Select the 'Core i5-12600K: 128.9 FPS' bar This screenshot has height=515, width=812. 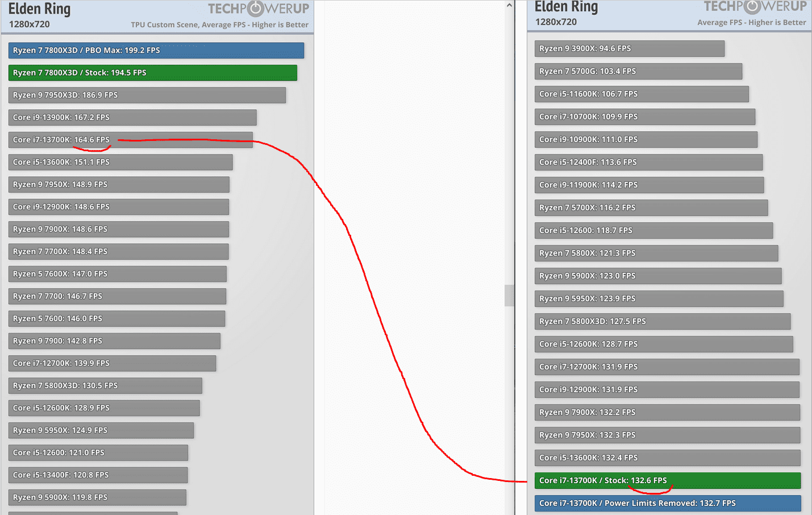[x=104, y=408]
